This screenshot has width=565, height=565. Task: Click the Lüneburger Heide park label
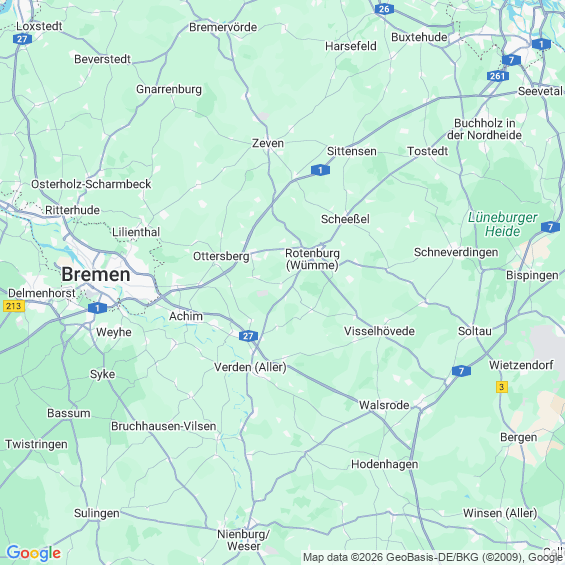click(503, 224)
